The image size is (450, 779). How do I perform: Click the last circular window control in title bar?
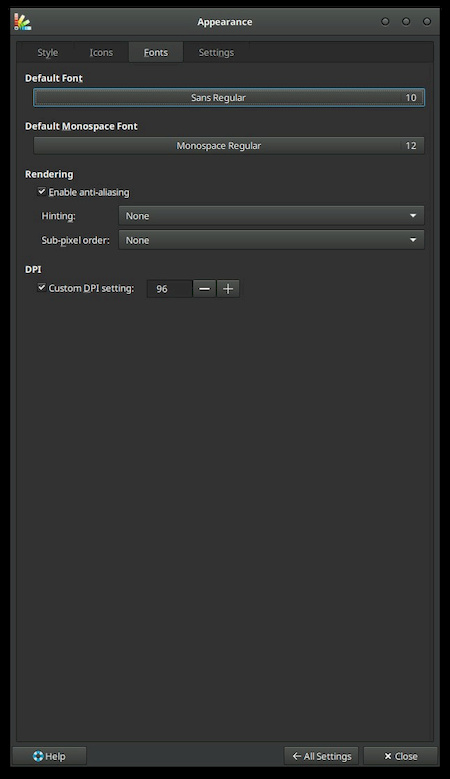coord(427,21)
